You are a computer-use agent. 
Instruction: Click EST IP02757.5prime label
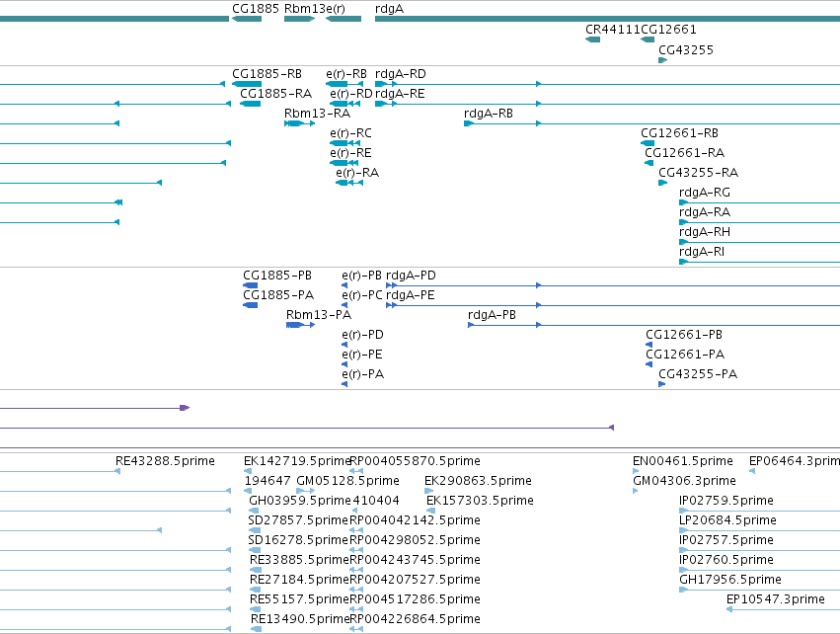725,540
